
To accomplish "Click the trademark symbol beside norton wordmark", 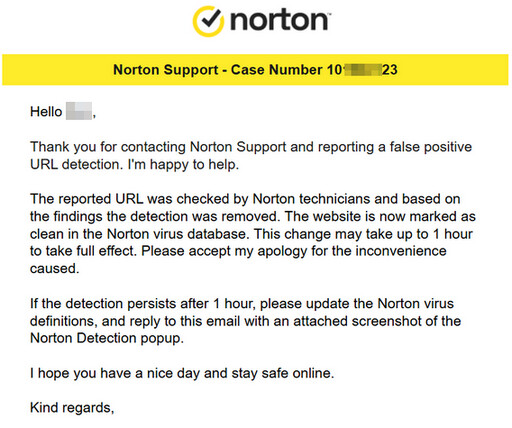I will tap(329, 14).
